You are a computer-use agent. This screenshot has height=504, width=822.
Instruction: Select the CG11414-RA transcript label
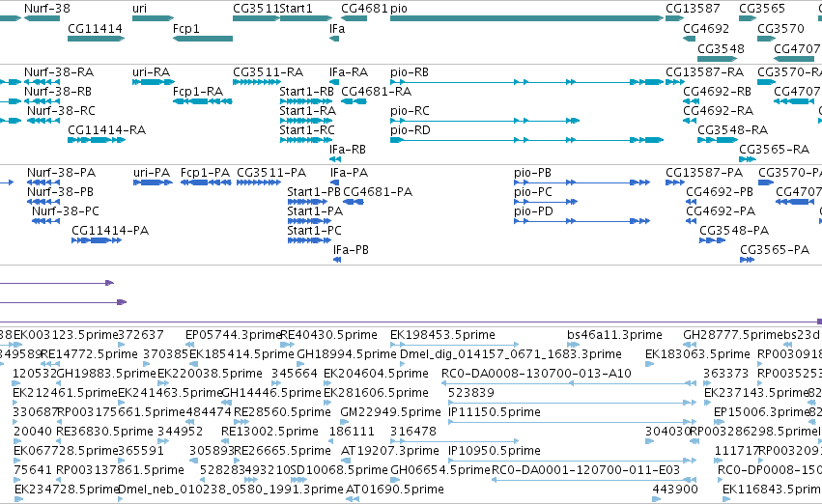[x=106, y=130]
